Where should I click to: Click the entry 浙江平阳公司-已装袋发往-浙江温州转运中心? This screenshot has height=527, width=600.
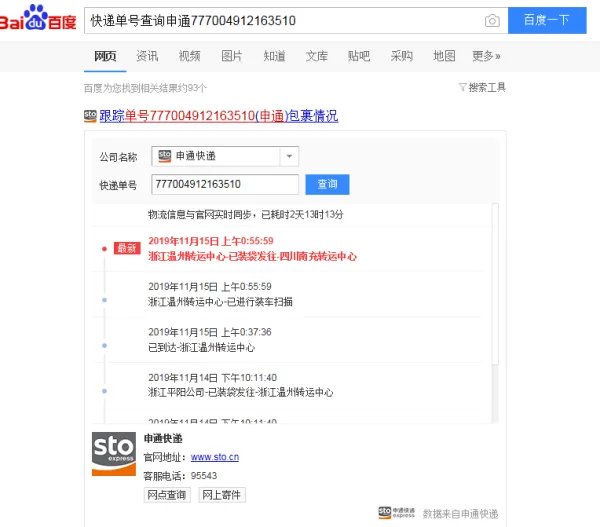click(x=240, y=392)
